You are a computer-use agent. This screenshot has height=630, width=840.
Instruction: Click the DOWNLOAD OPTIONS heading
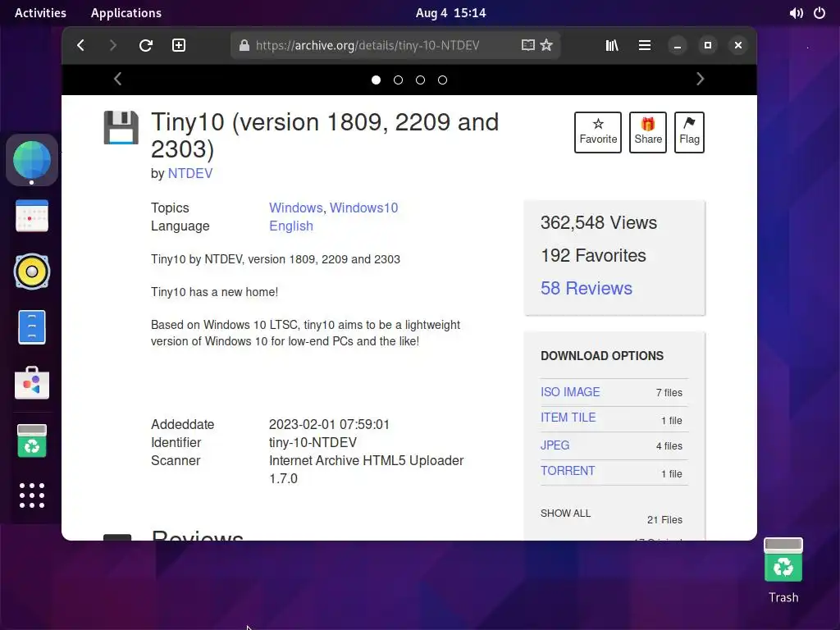(x=601, y=356)
